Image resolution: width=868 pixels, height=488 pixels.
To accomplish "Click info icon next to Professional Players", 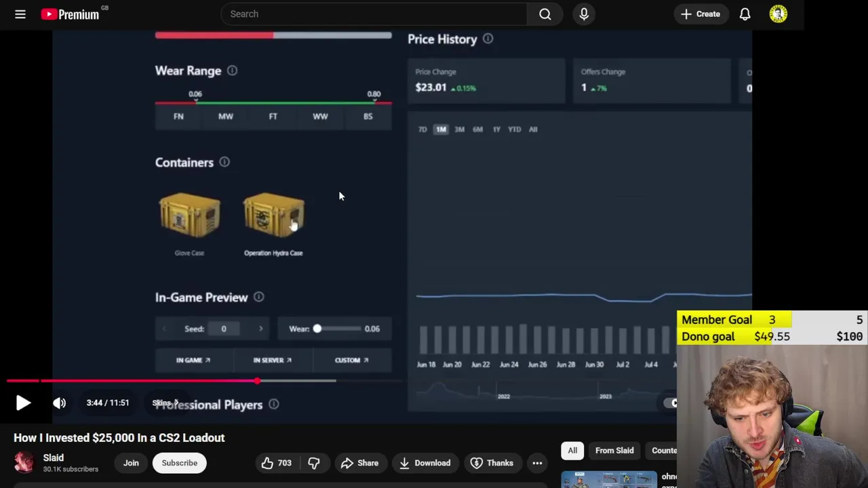I will (273, 404).
